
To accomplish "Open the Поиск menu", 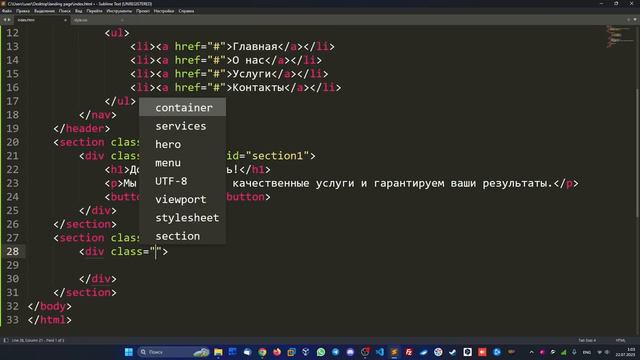I will [x=64, y=11].
